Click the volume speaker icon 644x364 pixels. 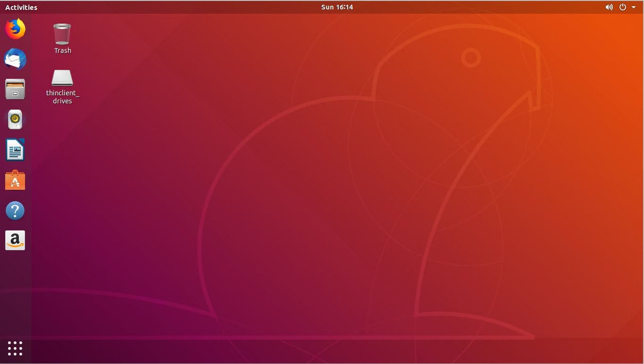click(x=609, y=7)
